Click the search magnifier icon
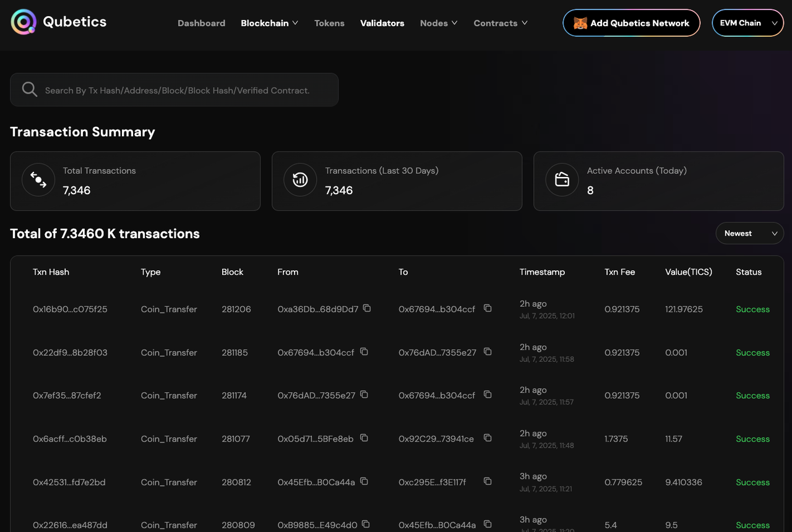Image resolution: width=792 pixels, height=532 pixels. 29,90
